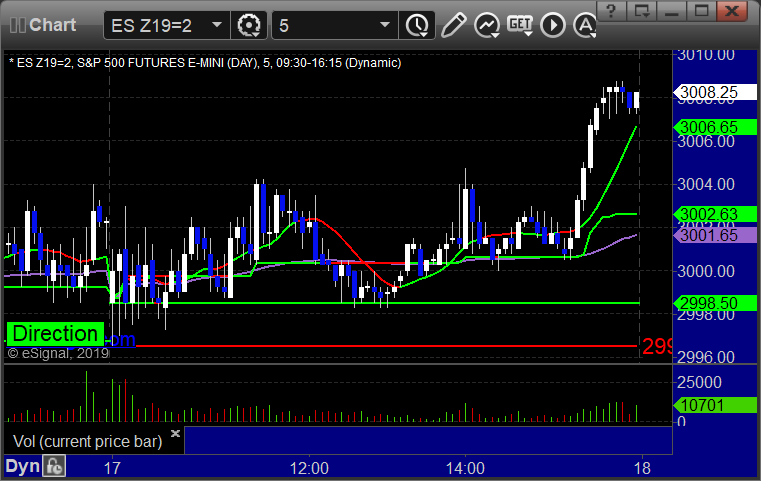Click the 18 date marker on time axis
This screenshot has height=481, width=761.
click(x=642, y=468)
